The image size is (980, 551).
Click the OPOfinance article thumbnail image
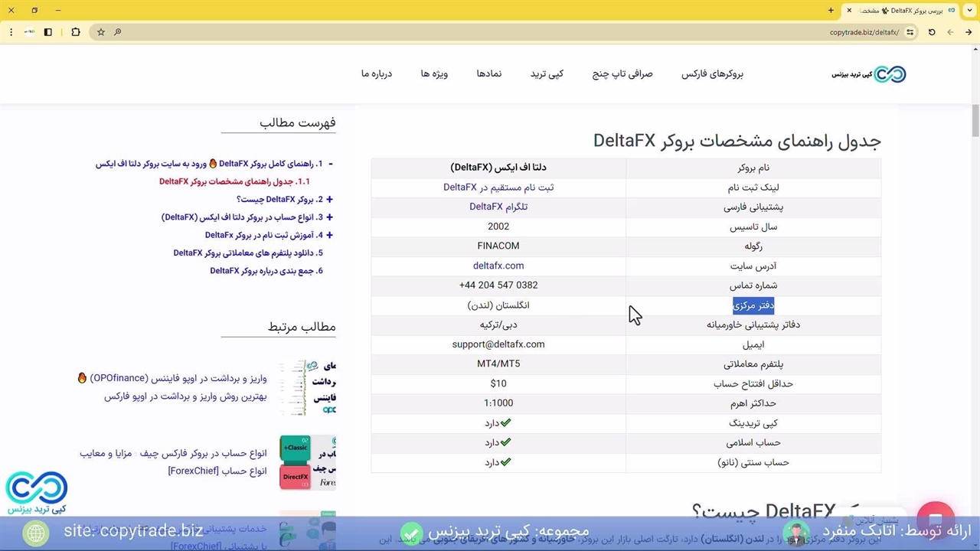pyautogui.click(x=308, y=387)
